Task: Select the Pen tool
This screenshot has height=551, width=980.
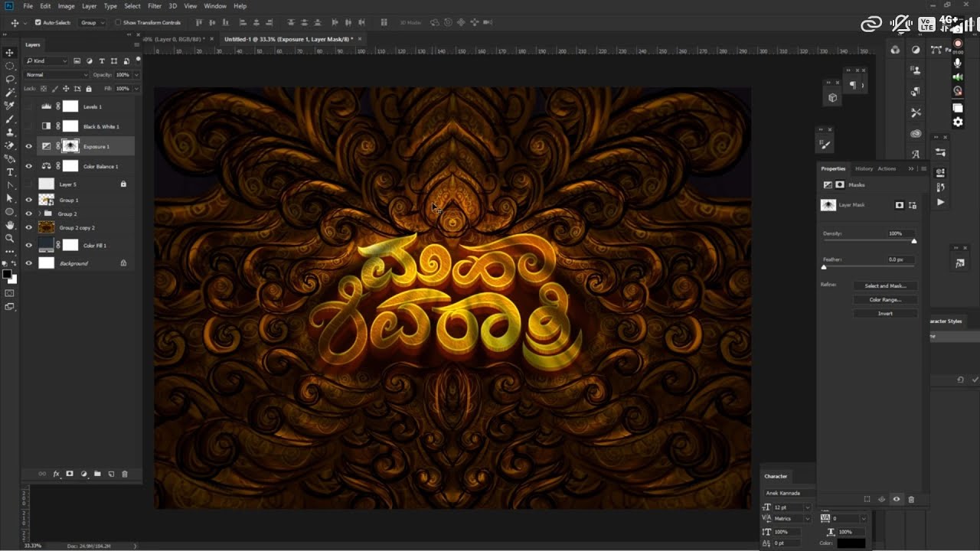Action: click(x=10, y=185)
